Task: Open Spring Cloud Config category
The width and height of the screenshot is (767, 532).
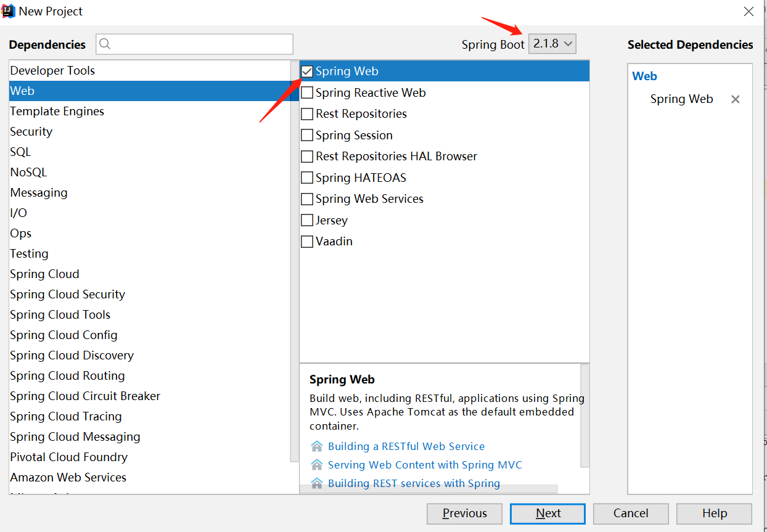Action: tap(150, 335)
